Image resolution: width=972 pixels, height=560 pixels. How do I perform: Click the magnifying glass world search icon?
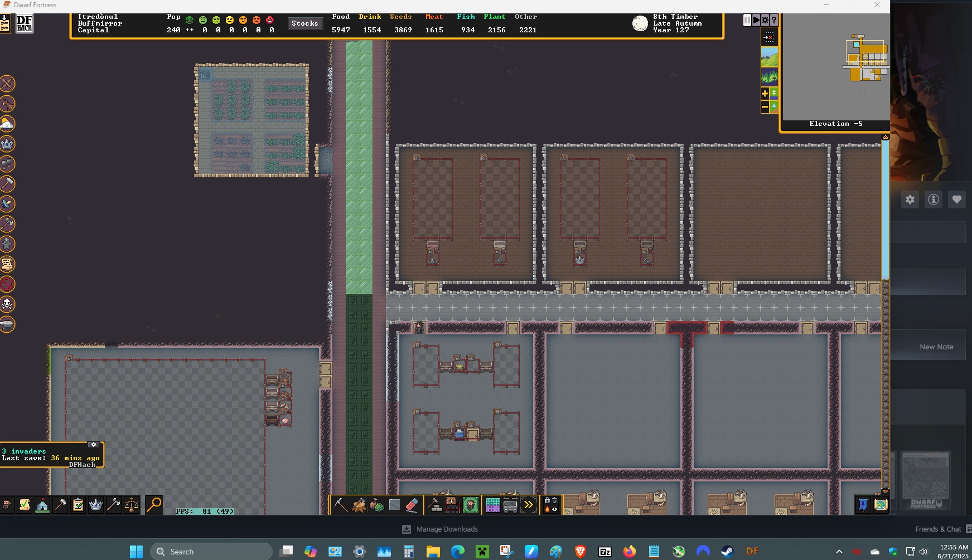point(154,505)
